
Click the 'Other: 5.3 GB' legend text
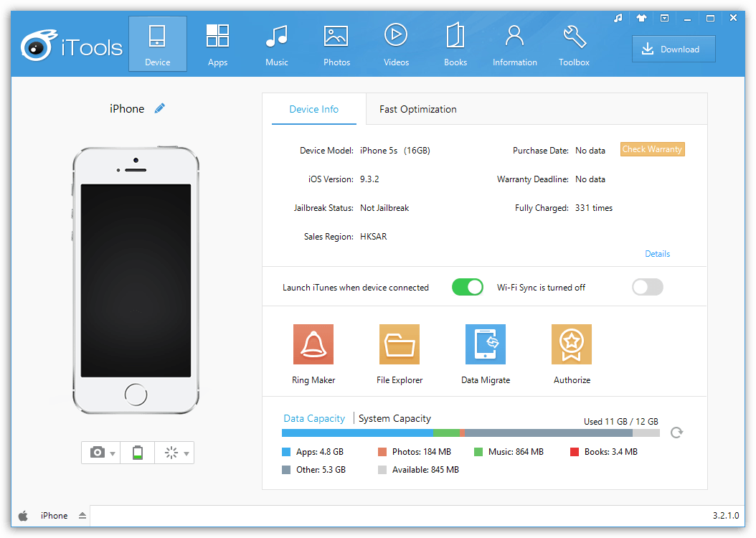click(321, 470)
